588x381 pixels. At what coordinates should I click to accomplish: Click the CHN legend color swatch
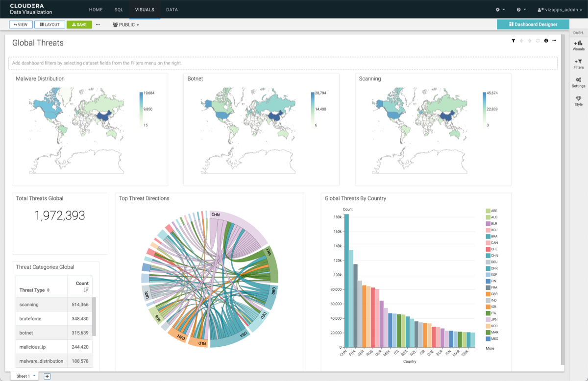coord(488,256)
